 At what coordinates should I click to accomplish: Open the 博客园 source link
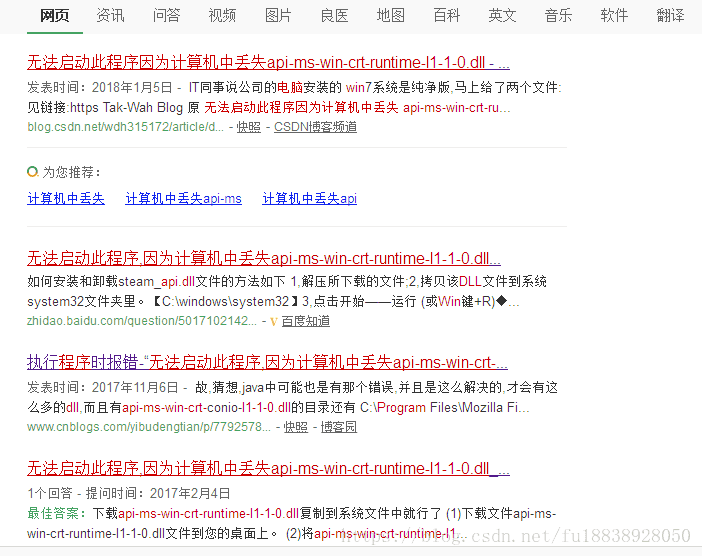339,427
